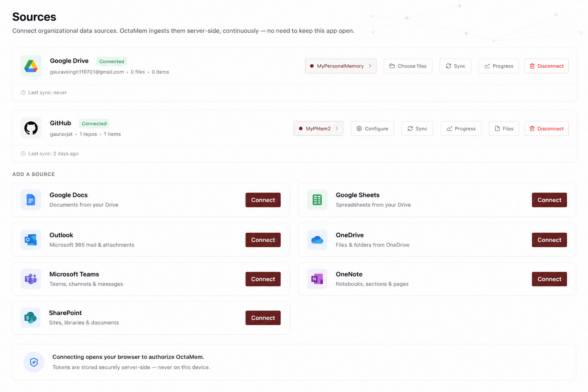Click the 'gauravjat' GitHub username
The height and width of the screenshot is (392, 588).
[61, 134]
